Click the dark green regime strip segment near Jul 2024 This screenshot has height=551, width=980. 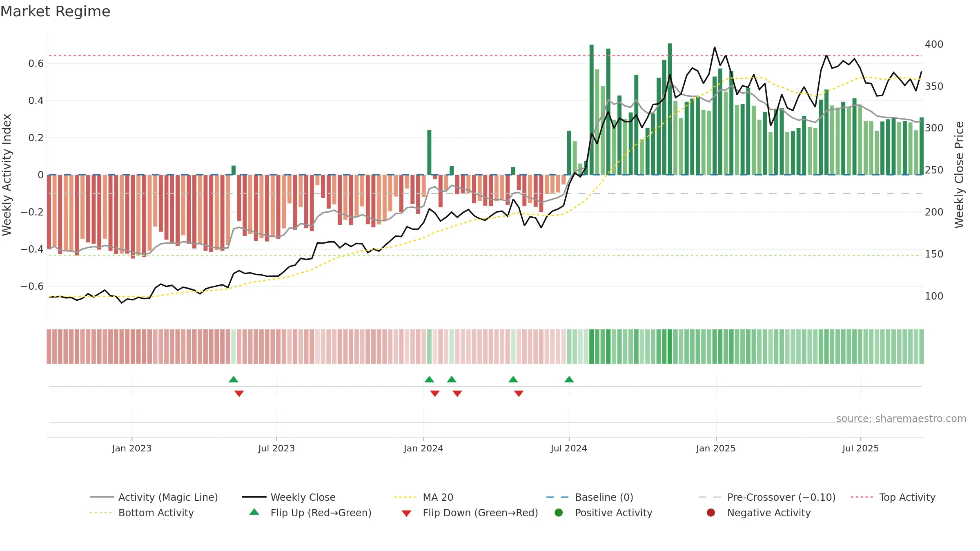[592, 347]
